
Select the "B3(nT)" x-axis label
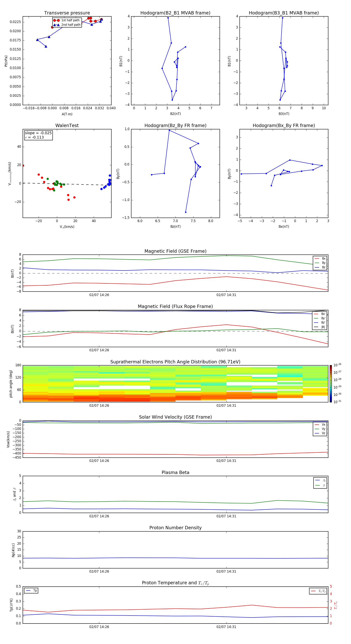coord(284,114)
